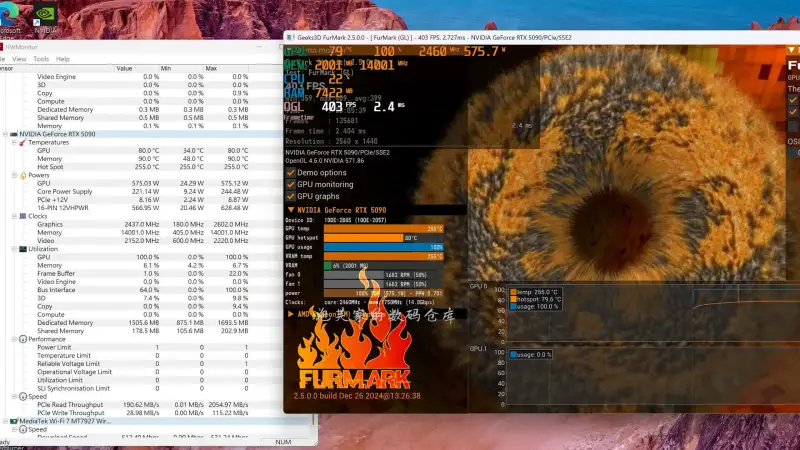Click the Utilization group chip icon
Screen dimensions: 800x450
tap(23, 249)
